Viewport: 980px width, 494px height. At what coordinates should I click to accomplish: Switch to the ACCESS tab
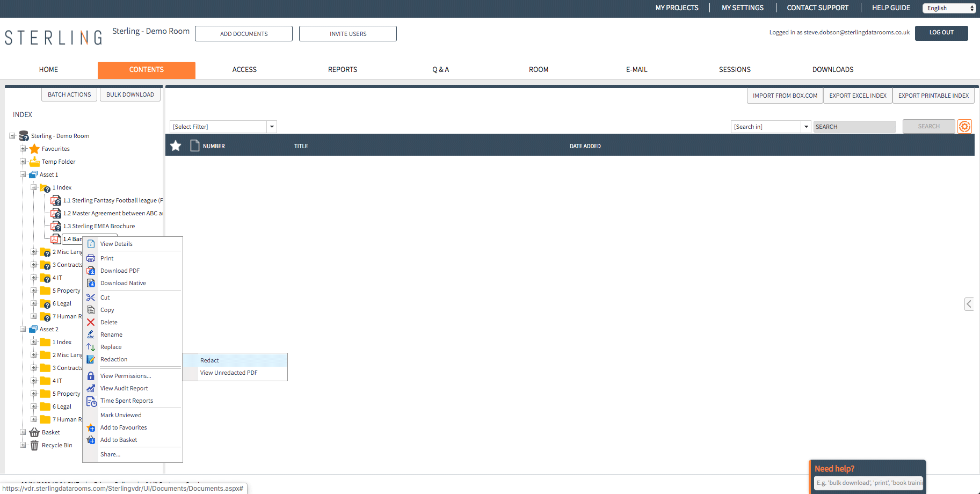pos(244,70)
